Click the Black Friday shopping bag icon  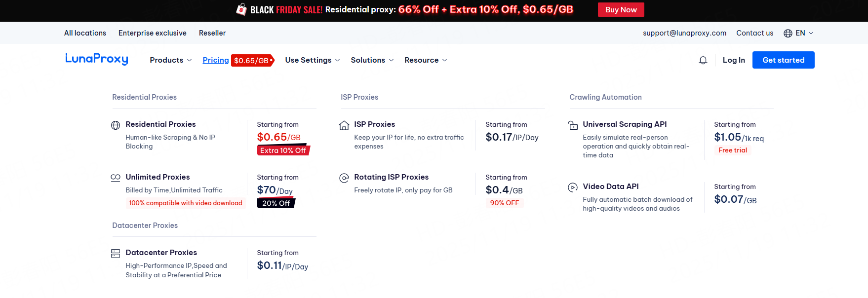click(x=241, y=9)
